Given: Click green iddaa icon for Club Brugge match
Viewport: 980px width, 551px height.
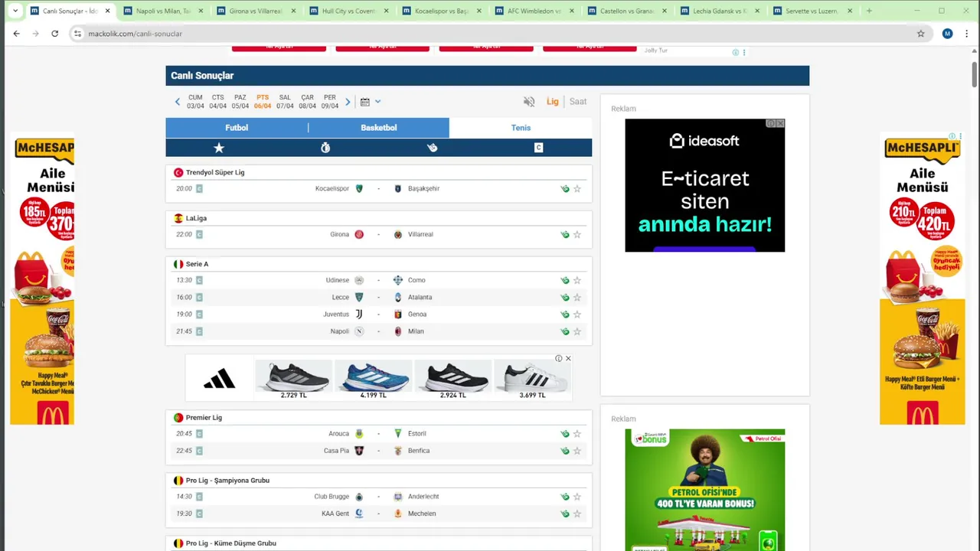Looking at the screenshot, I should pos(565,497).
